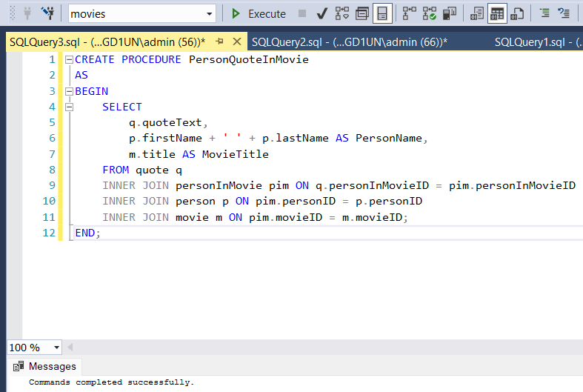The width and height of the screenshot is (583, 392).
Task: Click the Change Connection icon
Action: click(x=48, y=13)
